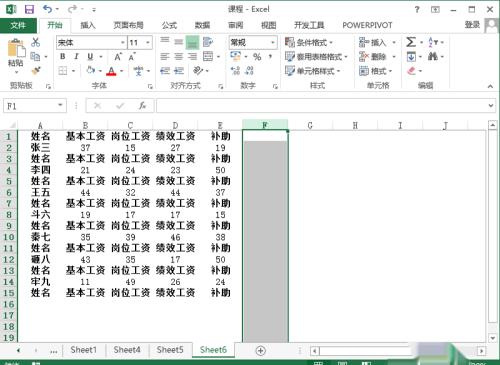Toggle bottom align icon
The width and height of the screenshot is (500, 365).
coord(192,42)
